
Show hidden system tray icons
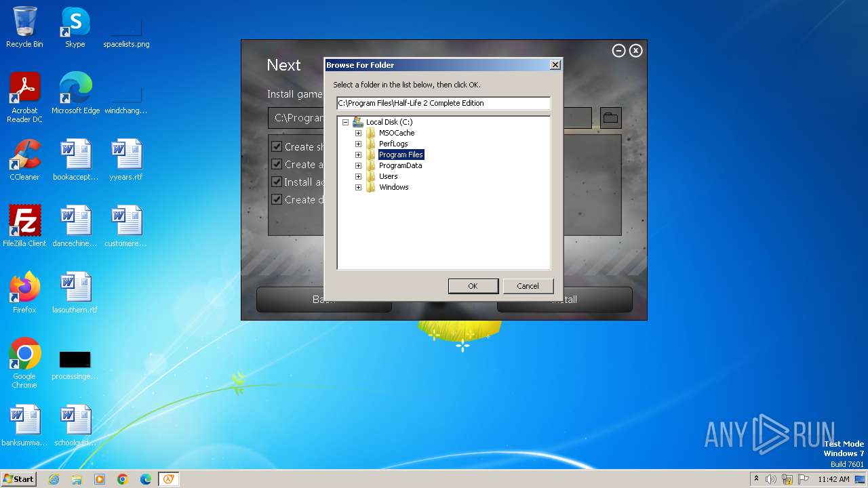click(756, 479)
